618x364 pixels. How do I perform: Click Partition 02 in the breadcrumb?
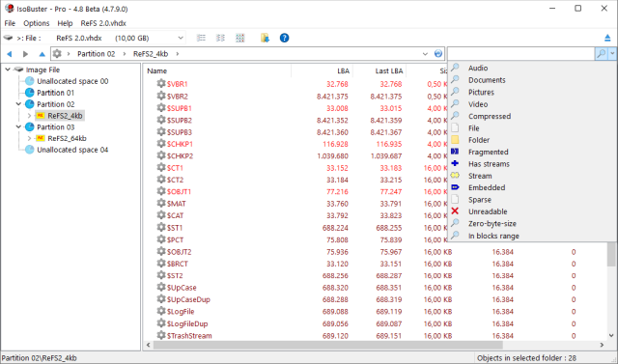pos(97,54)
